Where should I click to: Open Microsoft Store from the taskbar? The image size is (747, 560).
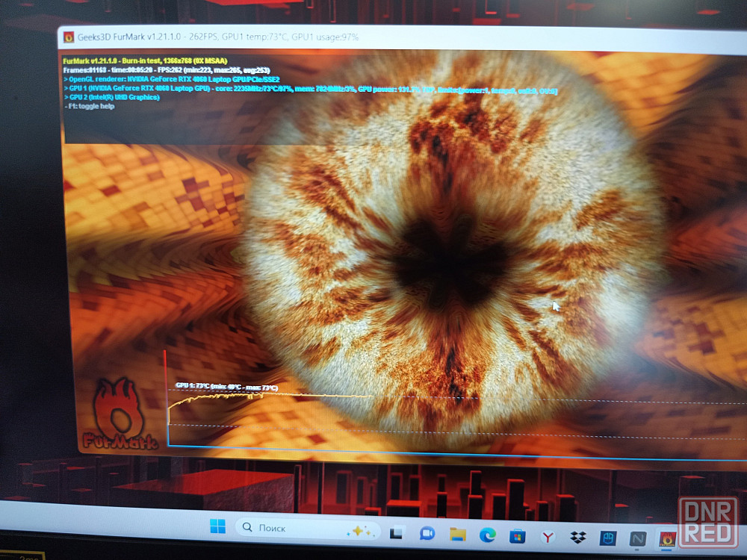[518, 537]
